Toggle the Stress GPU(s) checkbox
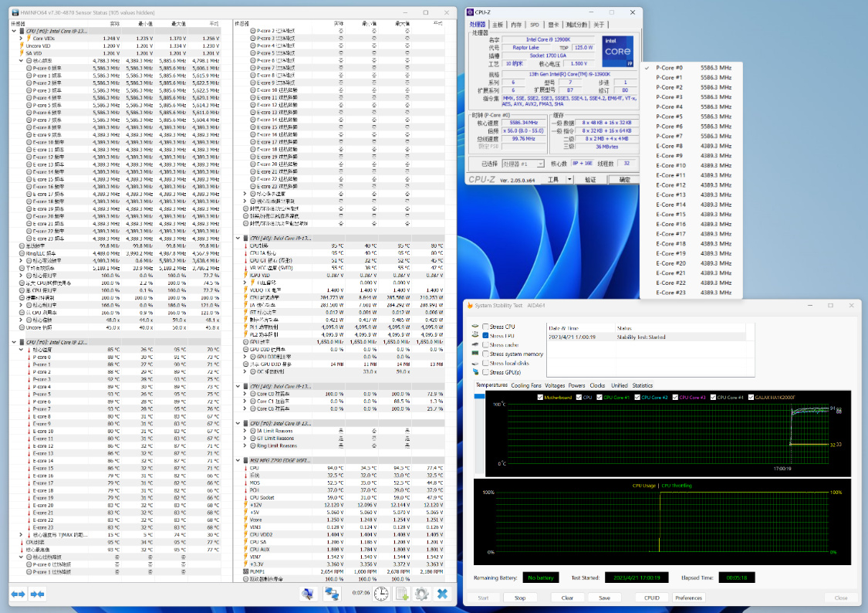Image resolution: width=868 pixels, height=613 pixels. tap(486, 372)
